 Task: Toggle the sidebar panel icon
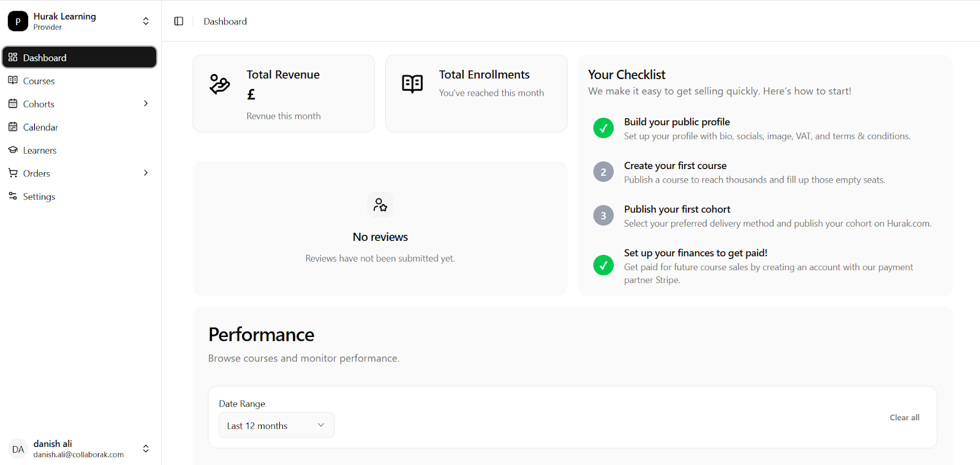[179, 21]
